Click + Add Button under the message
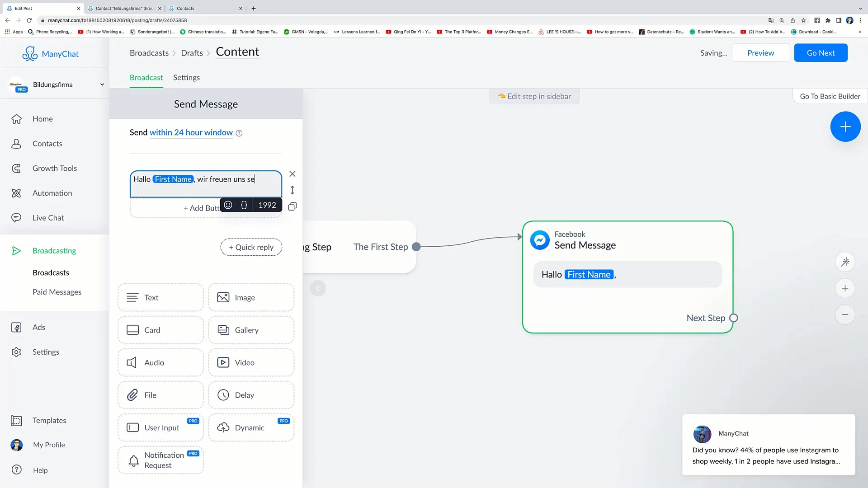This screenshot has width=868, height=488. 201,208
